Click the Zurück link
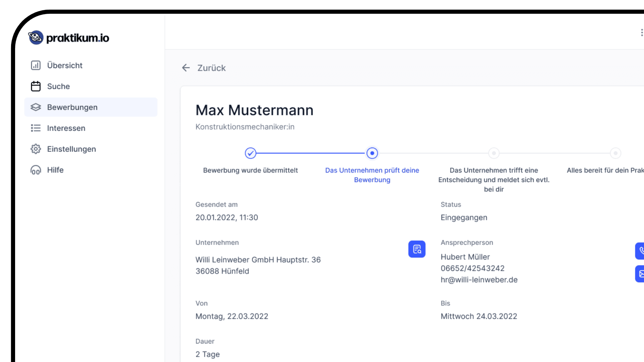 tap(211, 68)
